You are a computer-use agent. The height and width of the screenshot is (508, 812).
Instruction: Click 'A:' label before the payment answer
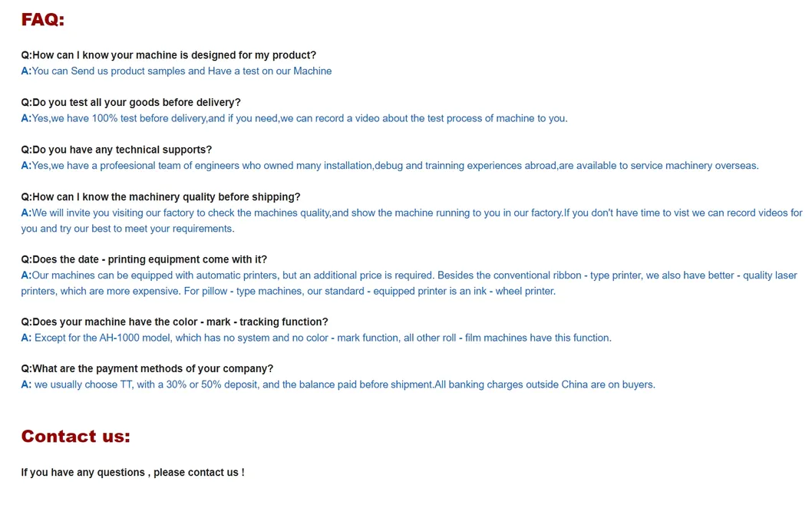pyautogui.click(x=26, y=384)
